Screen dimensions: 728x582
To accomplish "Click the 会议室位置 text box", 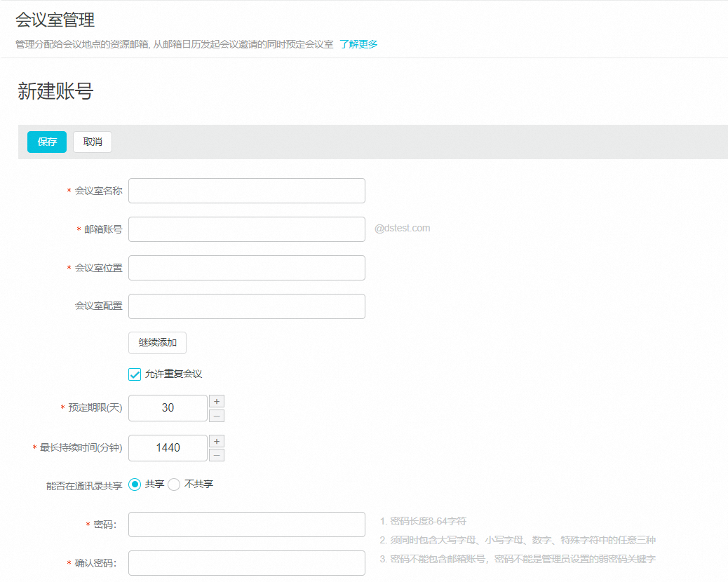I will pyautogui.click(x=246, y=268).
